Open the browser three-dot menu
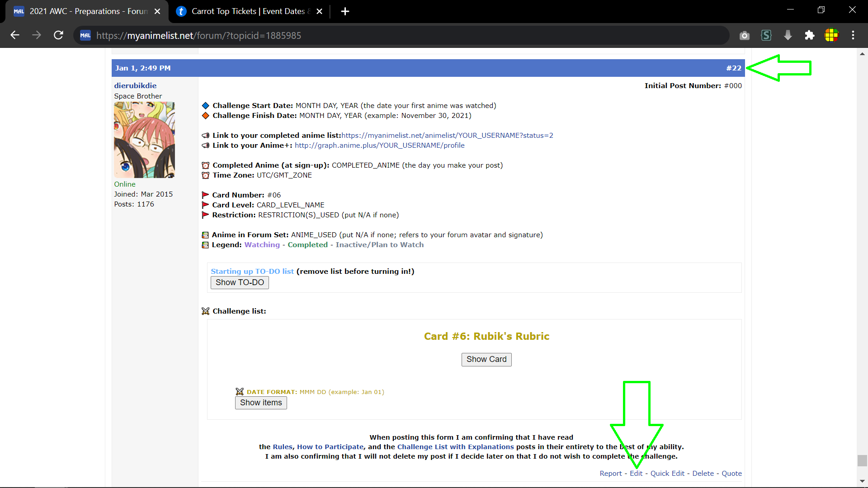868x488 pixels. click(x=853, y=35)
